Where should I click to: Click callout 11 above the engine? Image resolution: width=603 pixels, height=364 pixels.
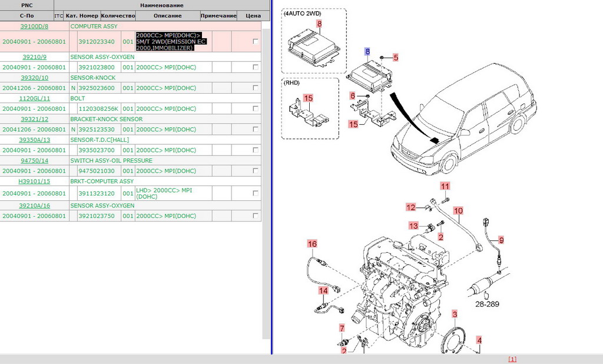445,186
